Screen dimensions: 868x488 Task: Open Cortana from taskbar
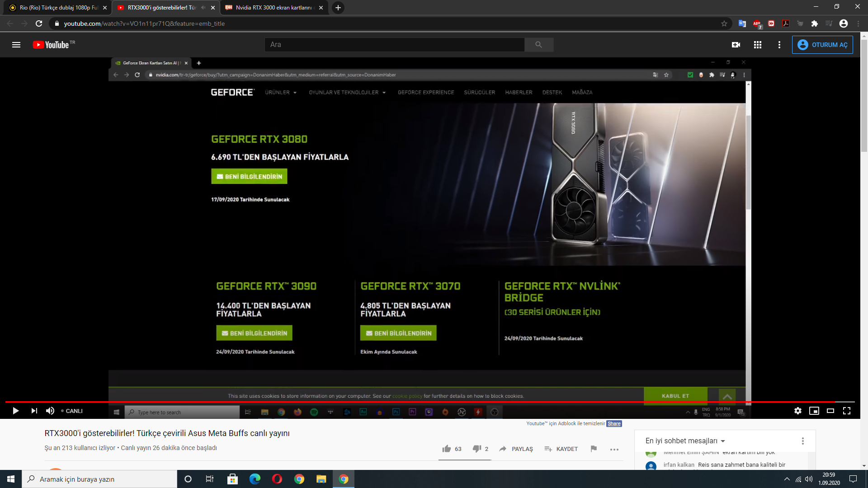(x=188, y=479)
